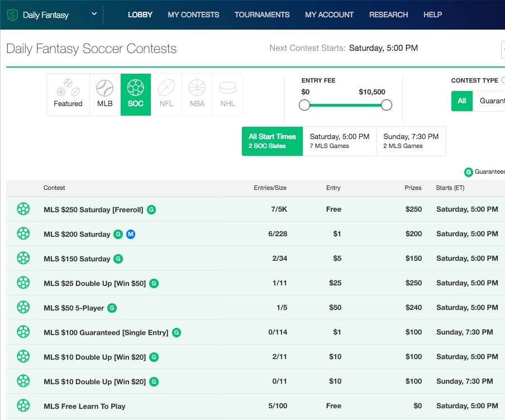Click soccer ball icon for Free Learn To Play
The height and width of the screenshot is (420, 505).
[x=23, y=405]
